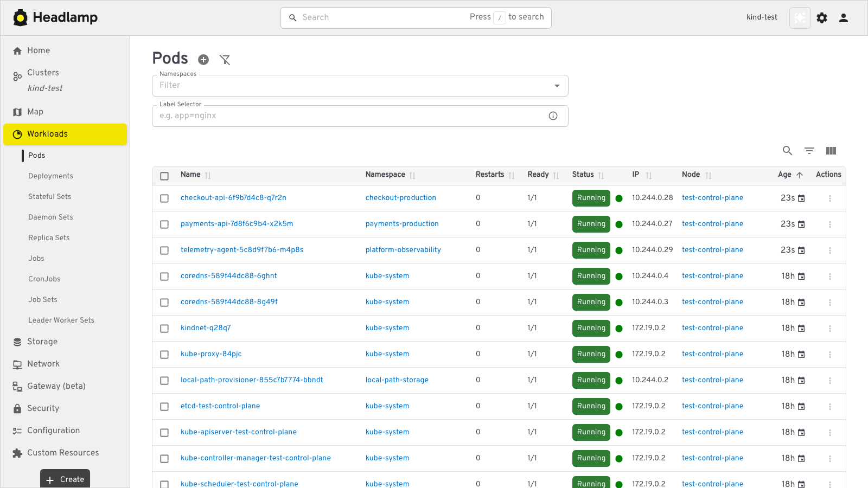
Task: Clear filters with the funnel-off icon
Action: 225,60
